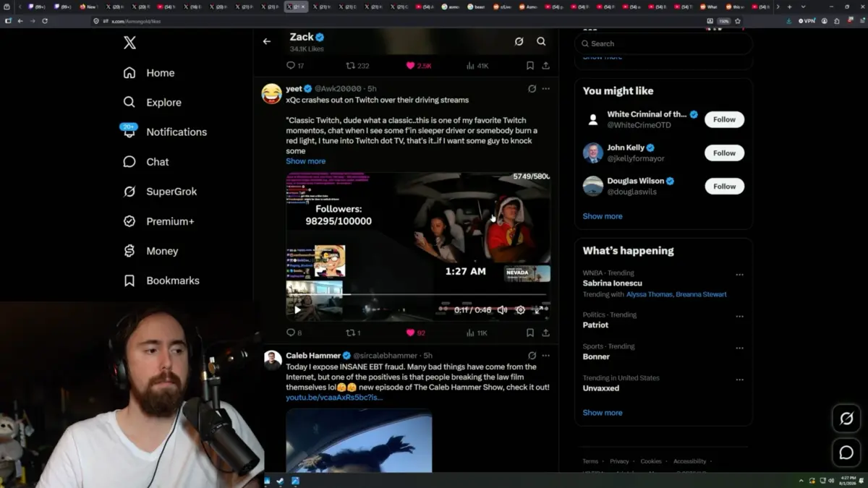Click the browser address bar x.com
Viewport: 868px width, 488px height.
pos(135,22)
